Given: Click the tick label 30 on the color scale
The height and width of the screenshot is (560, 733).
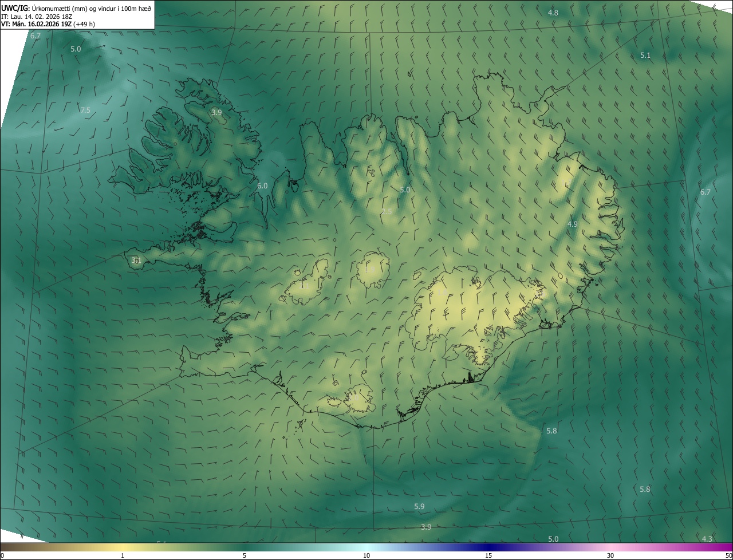Looking at the screenshot, I should pos(610,556).
